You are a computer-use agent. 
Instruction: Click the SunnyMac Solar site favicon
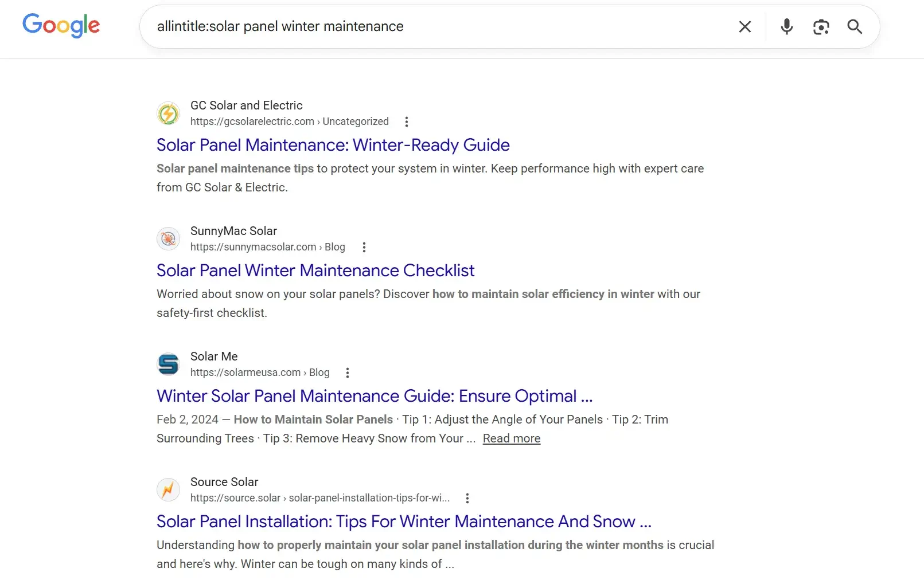168,238
